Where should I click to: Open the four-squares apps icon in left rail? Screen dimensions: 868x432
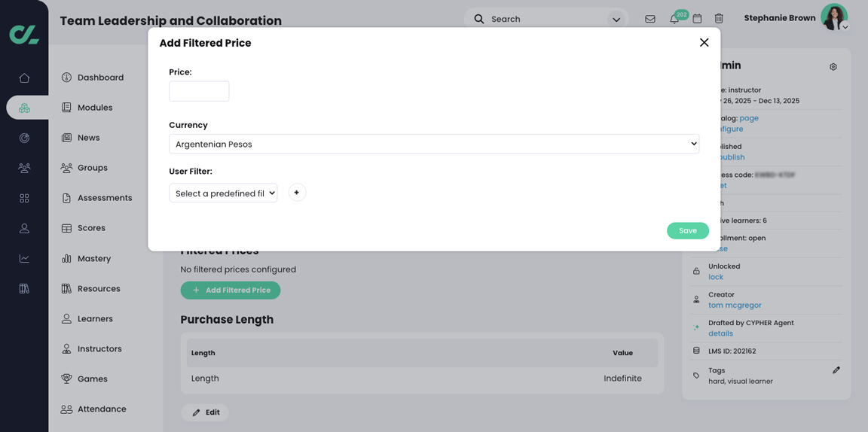tap(24, 198)
